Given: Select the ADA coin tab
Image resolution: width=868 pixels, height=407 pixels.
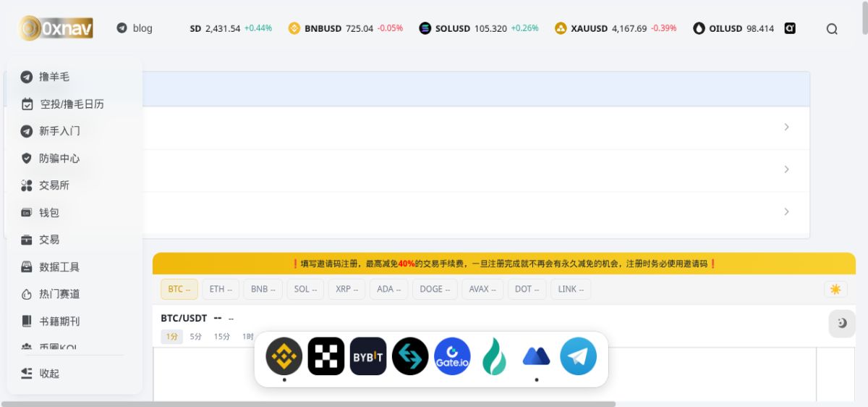Looking at the screenshot, I should [389, 289].
